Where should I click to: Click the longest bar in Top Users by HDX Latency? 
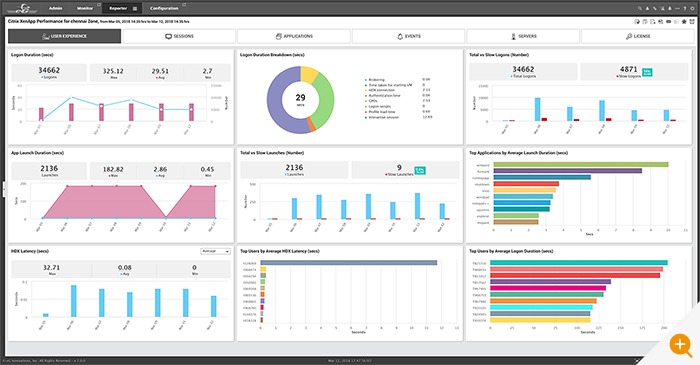(349, 263)
